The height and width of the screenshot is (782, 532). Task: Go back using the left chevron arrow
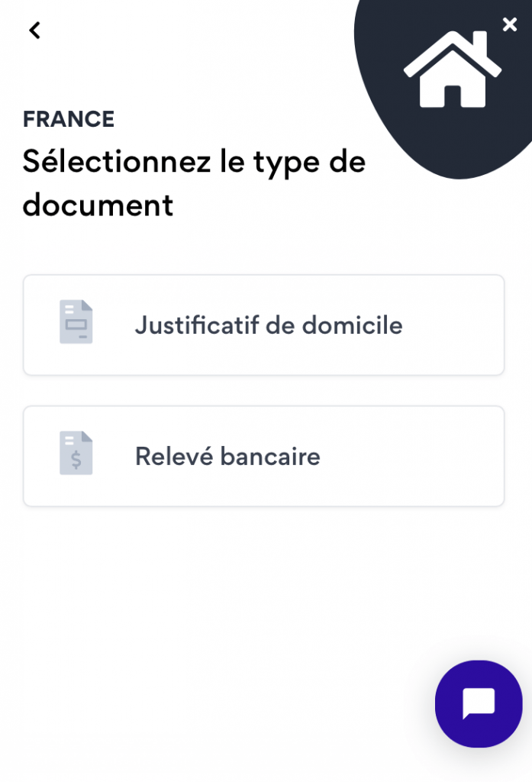(34, 31)
